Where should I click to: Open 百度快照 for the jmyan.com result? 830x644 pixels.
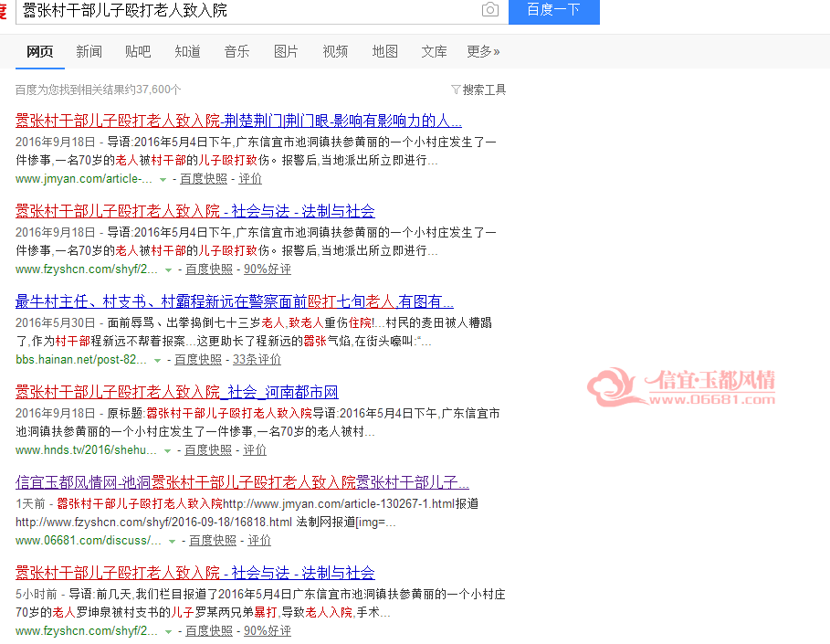click(204, 179)
